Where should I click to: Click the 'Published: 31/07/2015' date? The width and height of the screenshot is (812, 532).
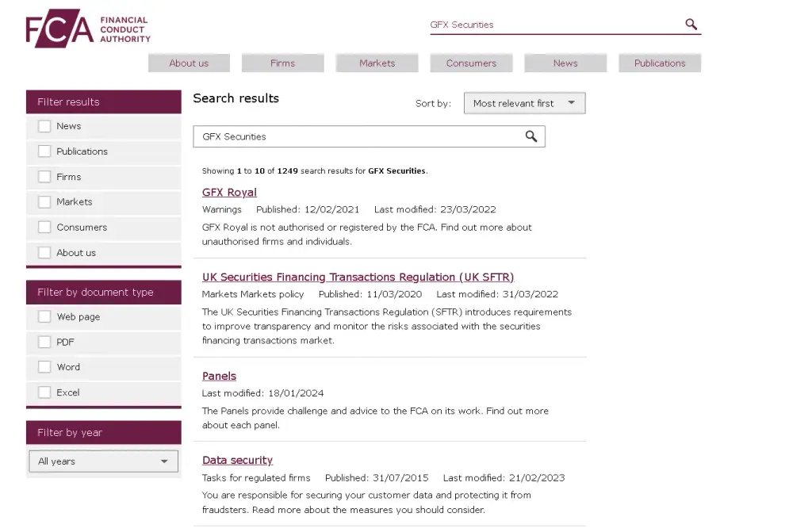pos(377,477)
